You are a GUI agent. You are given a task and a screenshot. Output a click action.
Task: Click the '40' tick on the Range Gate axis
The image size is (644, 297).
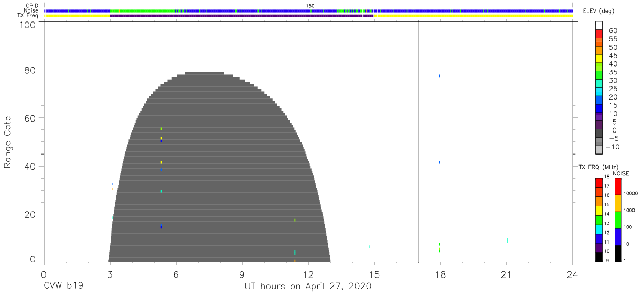click(x=30, y=166)
